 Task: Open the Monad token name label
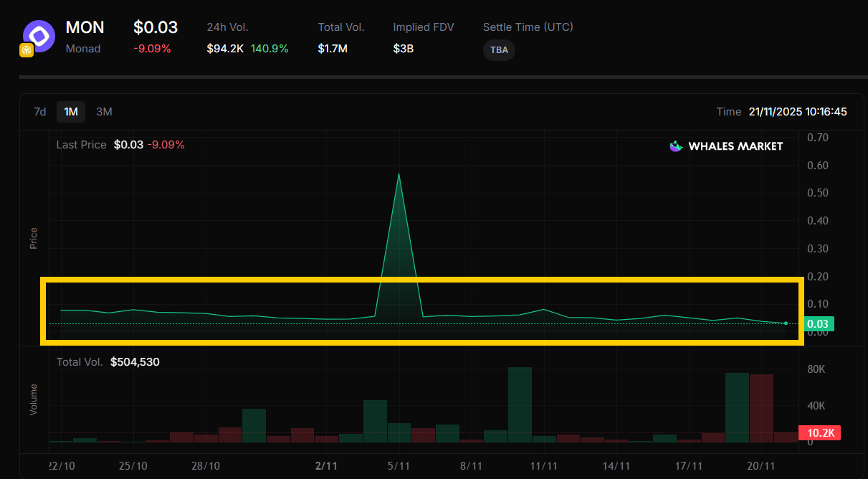(x=82, y=49)
